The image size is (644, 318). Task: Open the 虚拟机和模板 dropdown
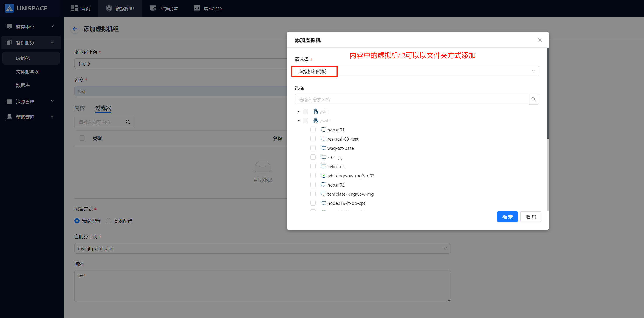[415, 71]
